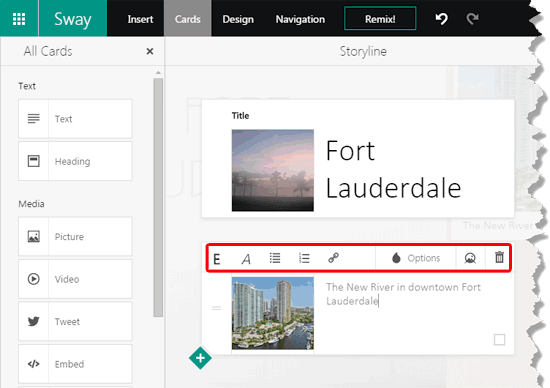The height and width of the screenshot is (388, 550).
Task: Click the Picture card image icon
Action: point(34,236)
